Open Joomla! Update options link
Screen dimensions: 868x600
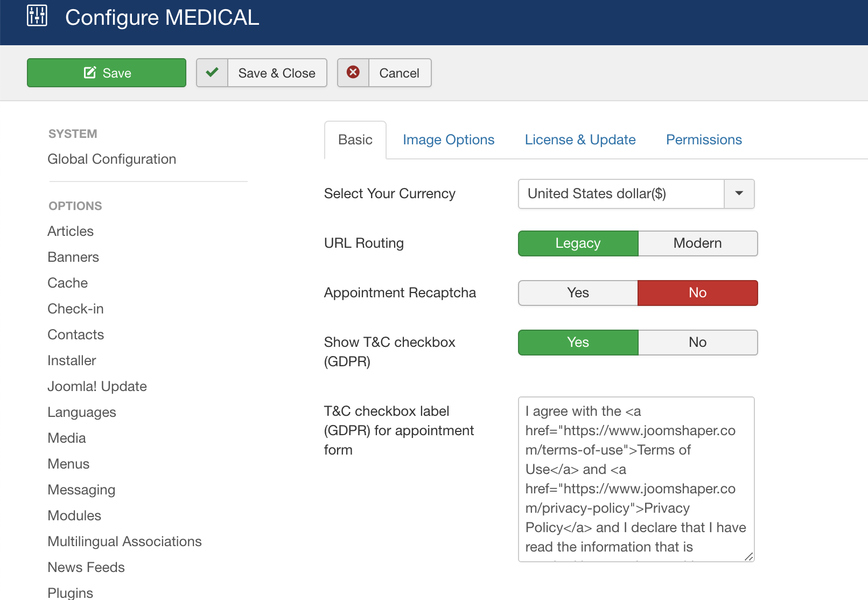coord(97,387)
